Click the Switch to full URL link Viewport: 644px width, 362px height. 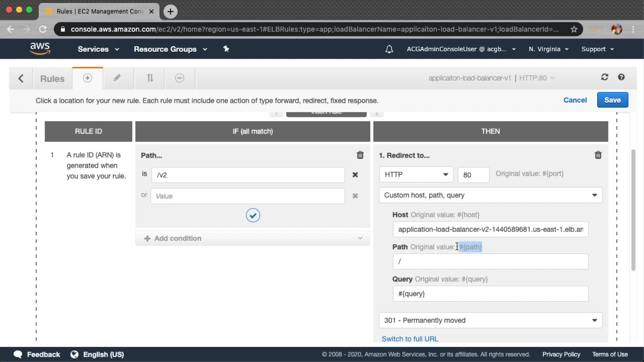click(410, 339)
